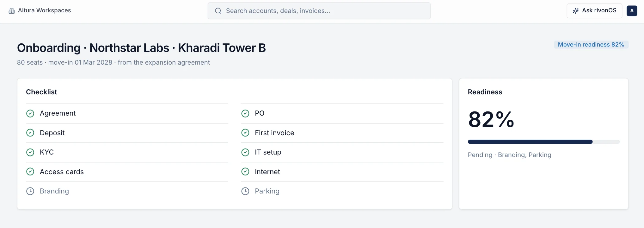Click the First invoice check icon
The image size is (644, 228).
pyautogui.click(x=245, y=133)
